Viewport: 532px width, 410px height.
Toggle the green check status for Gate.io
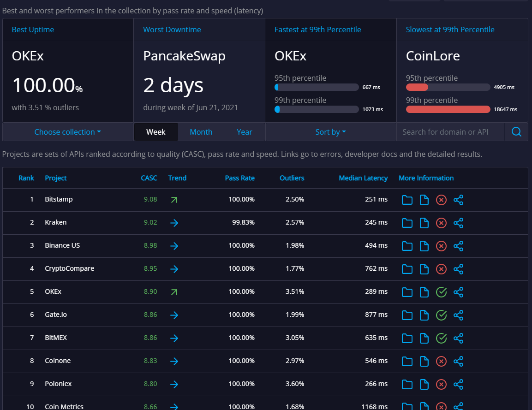click(x=441, y=315)
